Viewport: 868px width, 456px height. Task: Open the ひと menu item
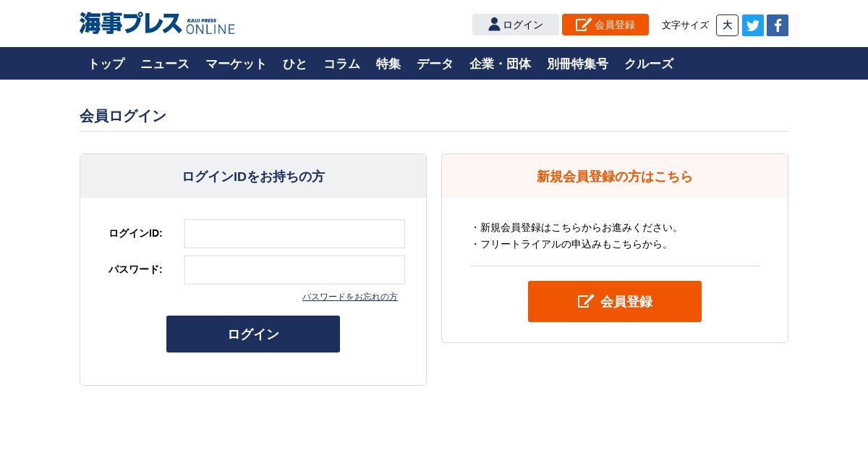point(295,64)
